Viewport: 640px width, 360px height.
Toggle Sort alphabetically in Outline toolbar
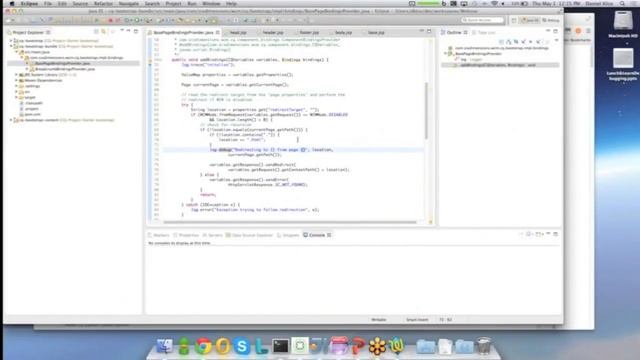coord(509,42)
